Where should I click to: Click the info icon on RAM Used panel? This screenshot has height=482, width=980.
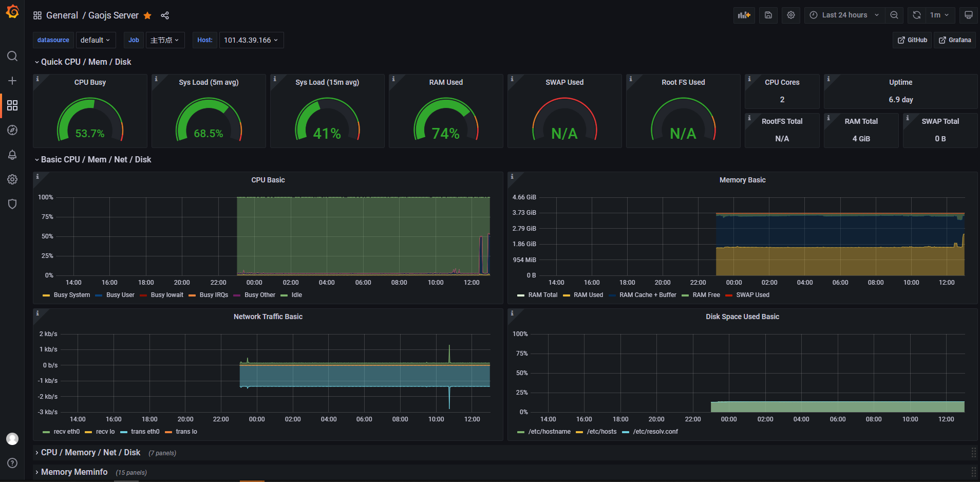click(x=393, y=79)
